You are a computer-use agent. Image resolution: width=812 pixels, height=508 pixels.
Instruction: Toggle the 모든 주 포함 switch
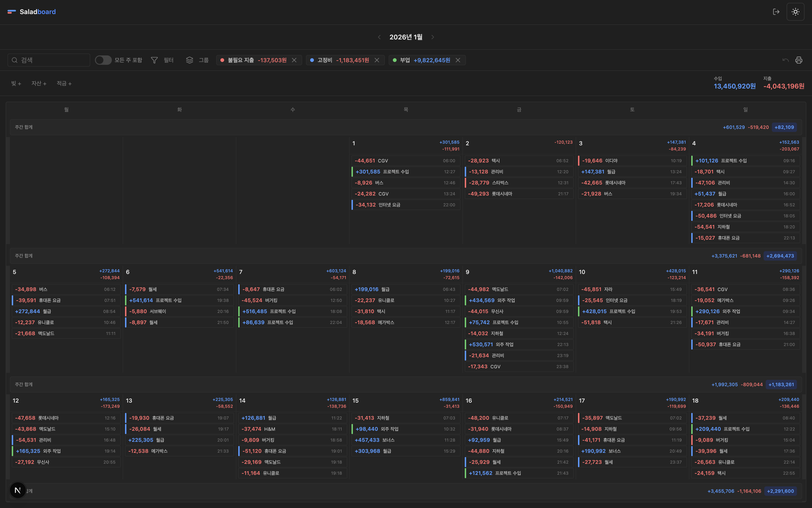pyautogui.click(x=103, y=60)
